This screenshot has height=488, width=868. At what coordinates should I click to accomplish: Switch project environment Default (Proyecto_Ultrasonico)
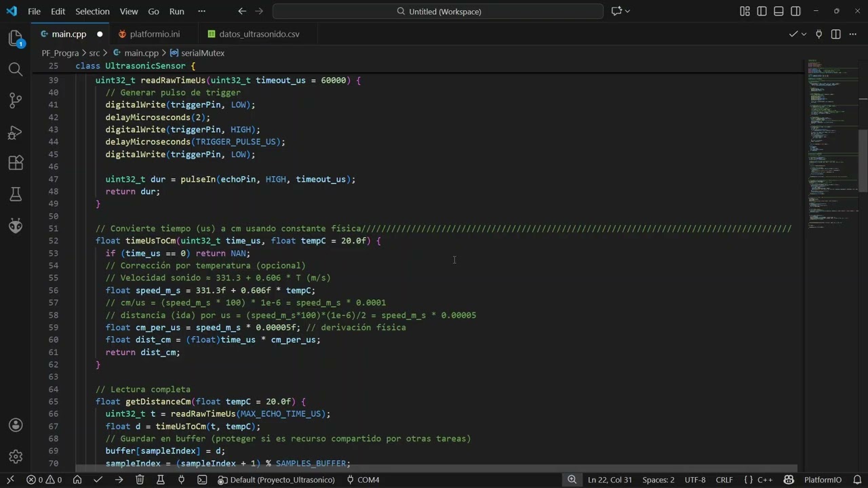[x=276, y=480]
